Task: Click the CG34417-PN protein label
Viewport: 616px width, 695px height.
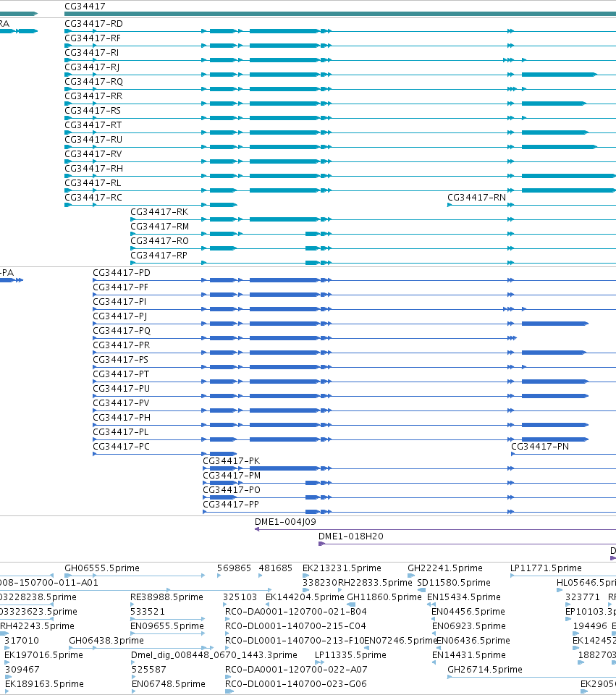Action: click(540, 447)
